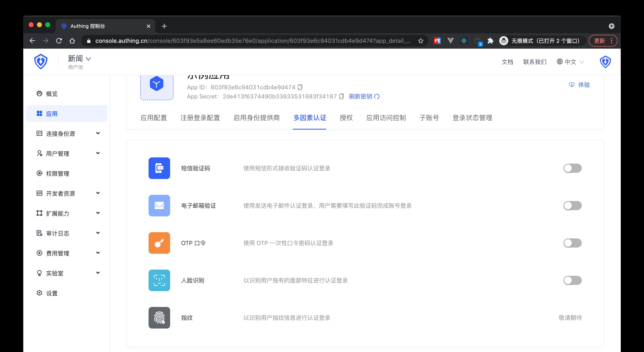644x352 pixels.
Task: Click the 扩展能力 icon in sidebar
Action: 39,213
